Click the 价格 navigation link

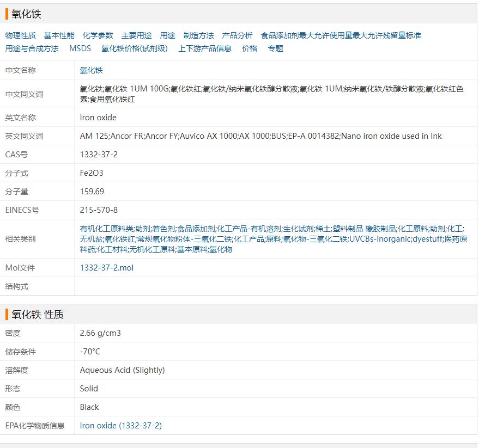(250, 48)
